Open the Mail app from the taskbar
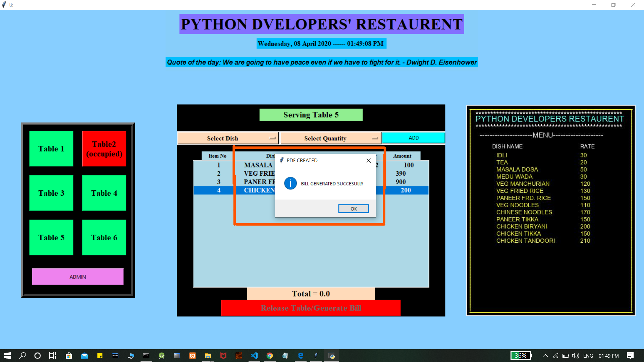644x362 pixels. (x=84, y=356)
